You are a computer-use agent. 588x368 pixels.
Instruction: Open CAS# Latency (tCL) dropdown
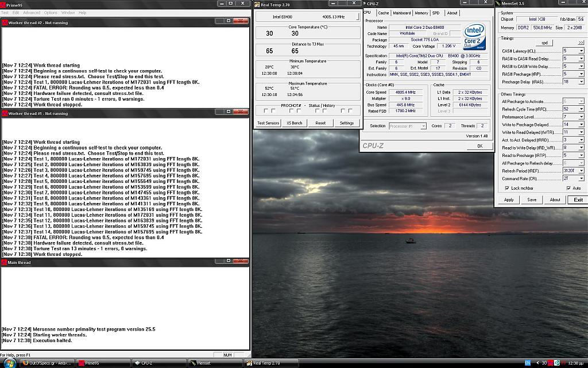(x=581, y=51)
